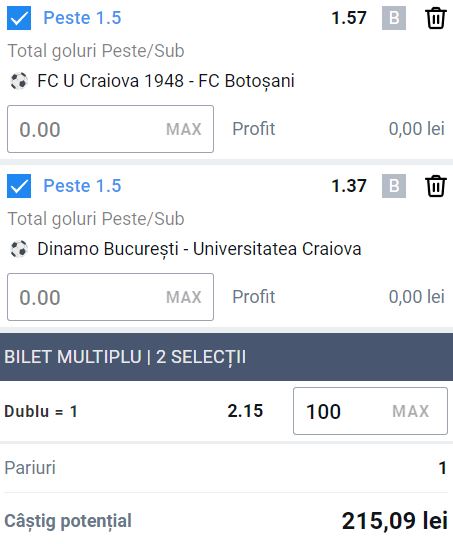Click MAX in the Dublu stake field
This screenshot has height=544, width=453.
411,411
